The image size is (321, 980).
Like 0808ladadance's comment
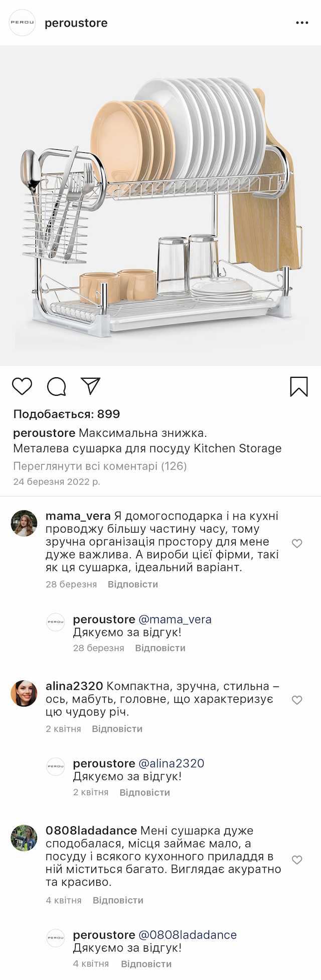tap(297, 860)
